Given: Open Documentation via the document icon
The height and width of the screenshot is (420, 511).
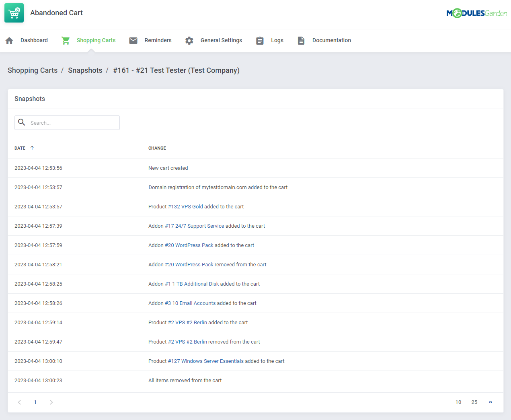Looking at the screenshot, I should tap(301, 40).
